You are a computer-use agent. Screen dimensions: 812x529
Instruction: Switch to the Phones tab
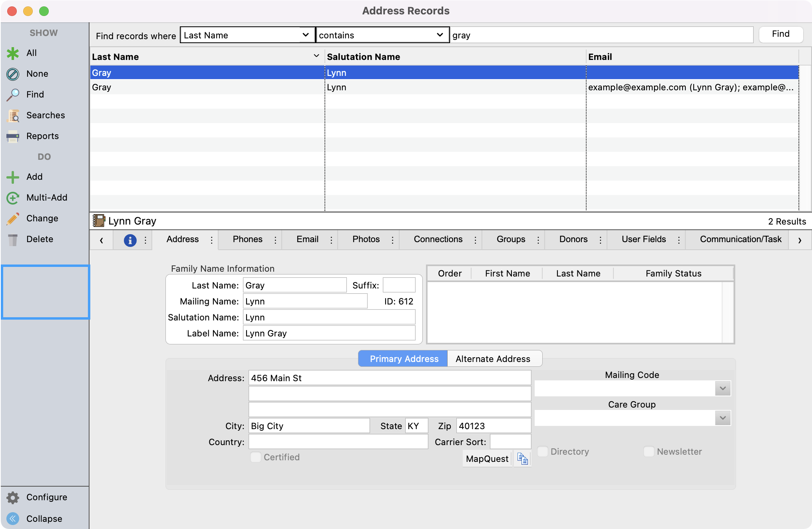[x=247, y=239]
